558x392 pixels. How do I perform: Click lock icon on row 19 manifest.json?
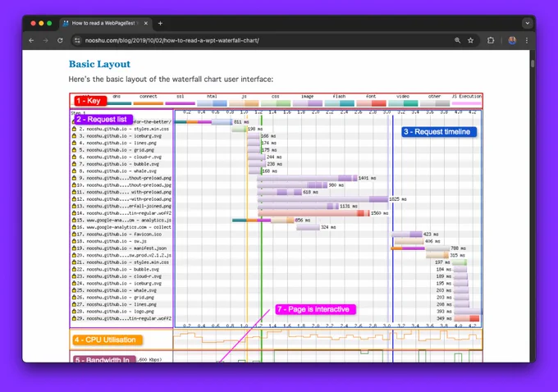click(74, 248)
